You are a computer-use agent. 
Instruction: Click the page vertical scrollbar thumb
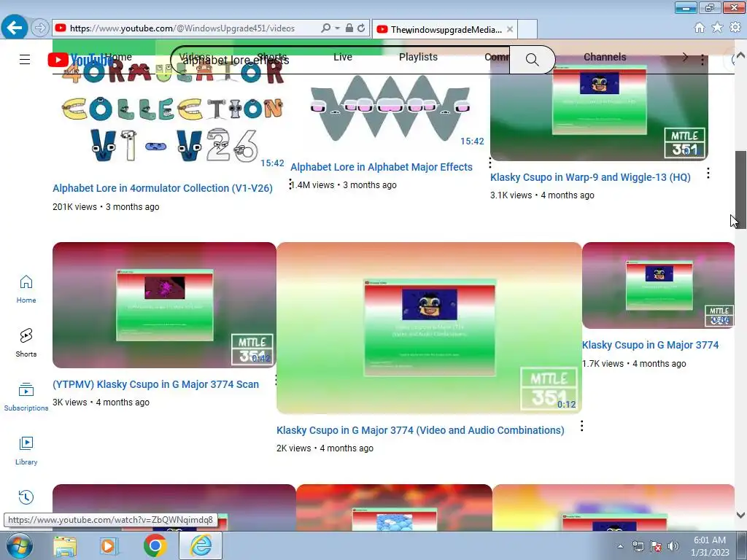pos(740,190)
